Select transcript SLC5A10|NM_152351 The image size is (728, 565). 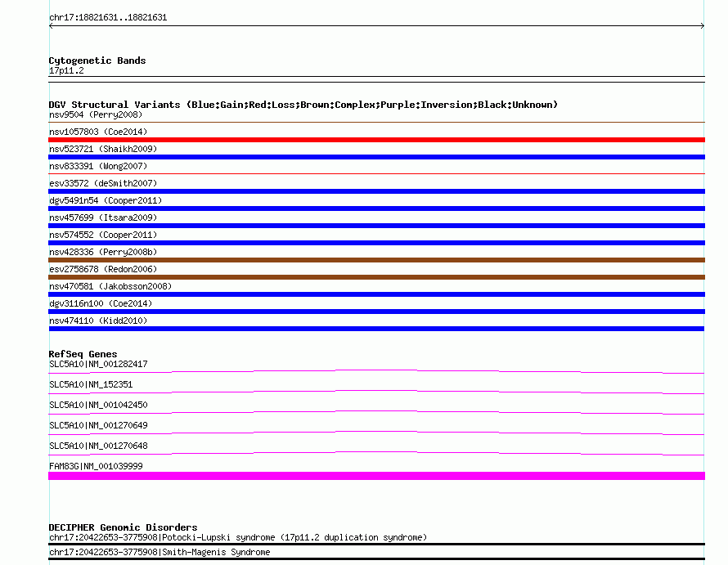point(91,384)
